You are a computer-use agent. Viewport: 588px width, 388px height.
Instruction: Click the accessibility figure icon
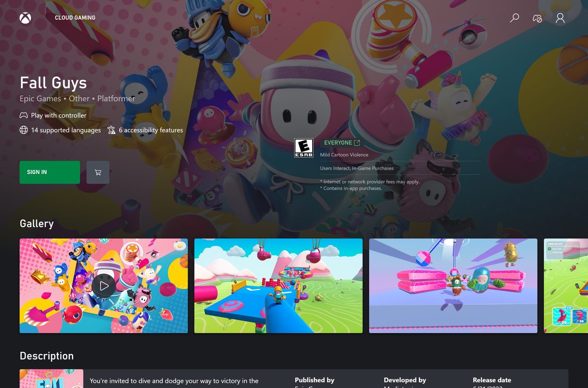click(x=111, y=130)
